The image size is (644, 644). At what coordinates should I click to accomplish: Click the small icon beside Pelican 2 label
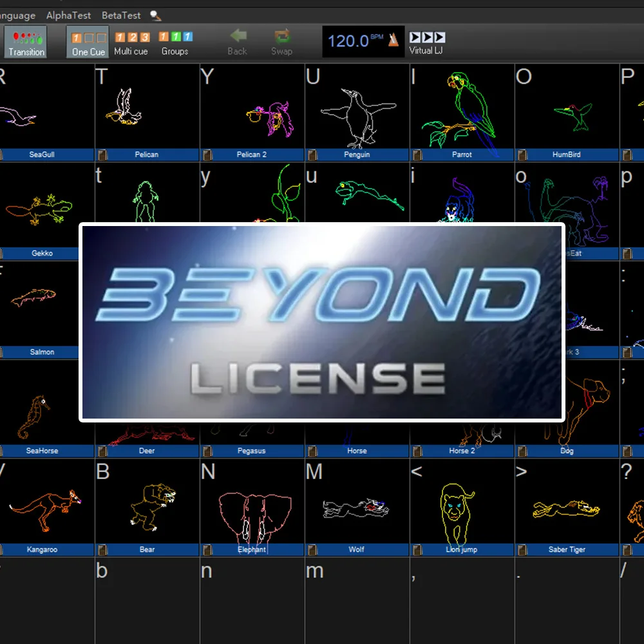tap(207, 155)
